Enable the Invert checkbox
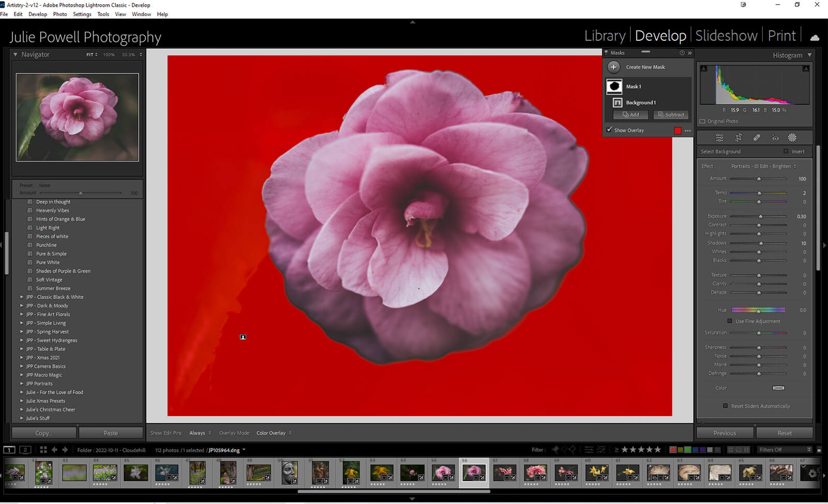 [x=786, y=152]
